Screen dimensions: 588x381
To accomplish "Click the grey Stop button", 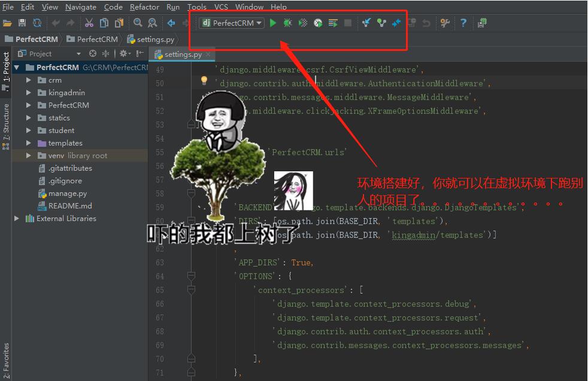I will [x=348, y=23].
